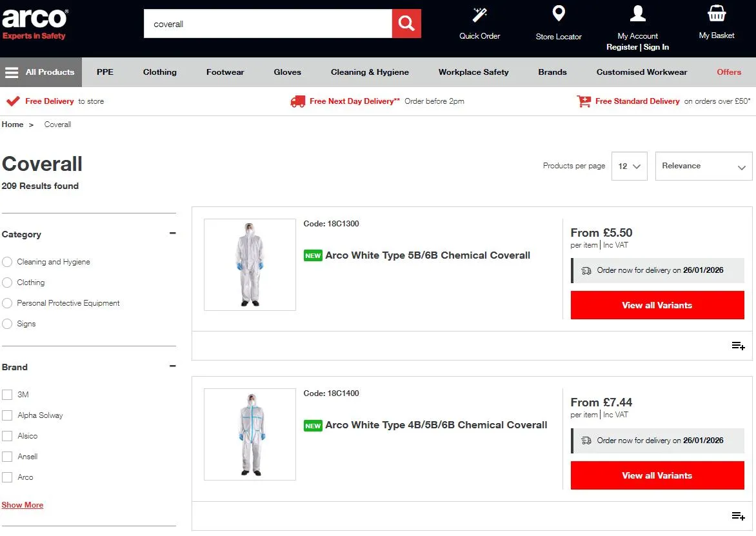The image size is (756, 536).
Task: Click the My Account person icon
Action: click(x=637, y=14)
